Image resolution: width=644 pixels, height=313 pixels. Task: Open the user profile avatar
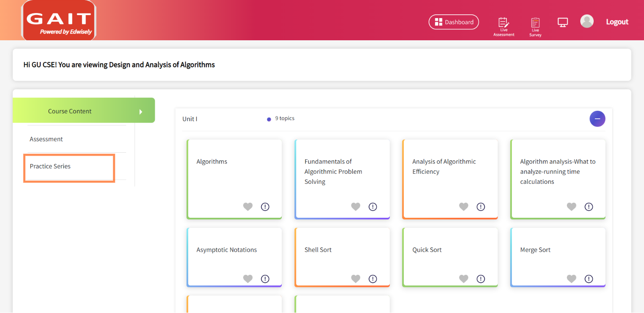(587, 21)
